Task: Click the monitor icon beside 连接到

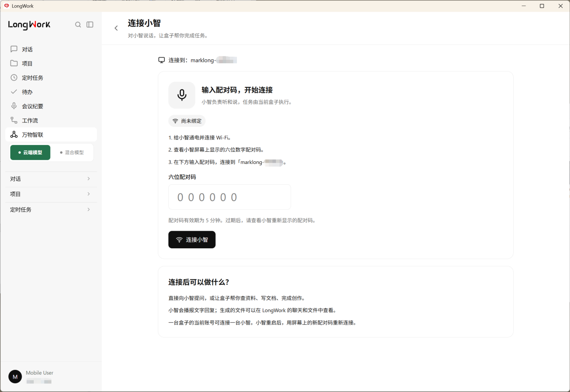Action: pos(161,60)
